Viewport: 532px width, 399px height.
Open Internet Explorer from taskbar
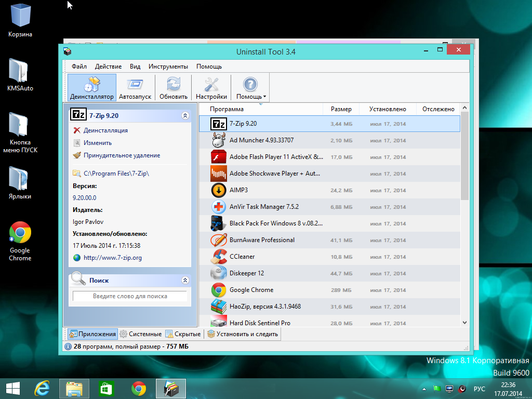[42, 389]
